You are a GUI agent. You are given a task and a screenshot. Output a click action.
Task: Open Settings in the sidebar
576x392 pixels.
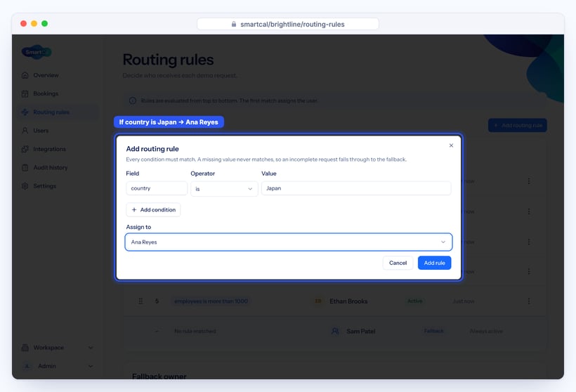(58, 186)
